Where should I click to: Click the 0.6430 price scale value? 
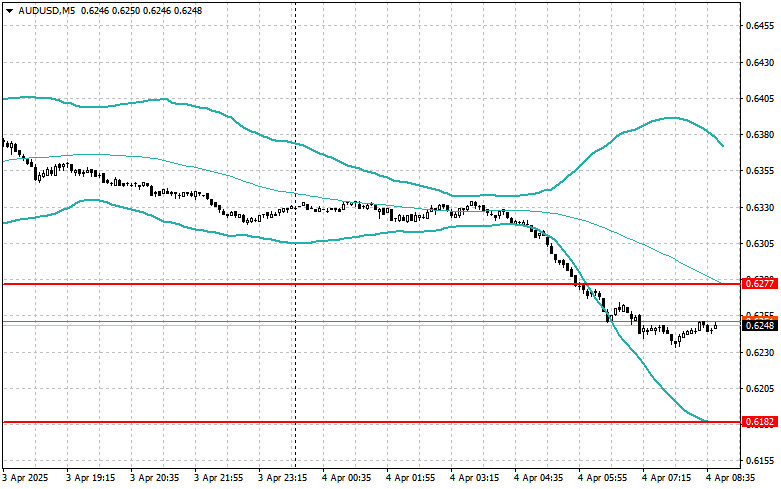point(760,63)
